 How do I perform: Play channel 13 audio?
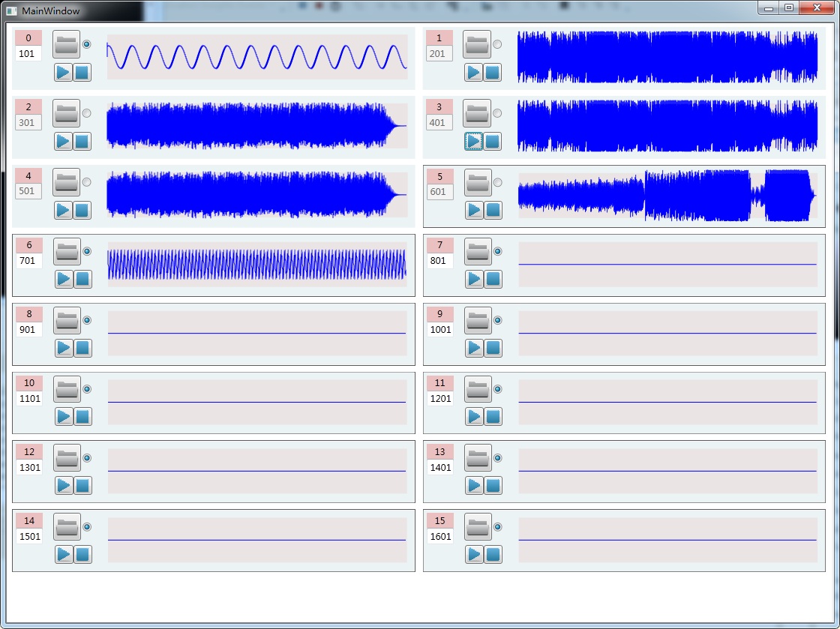pyautogui.click(x=475, y=486)
